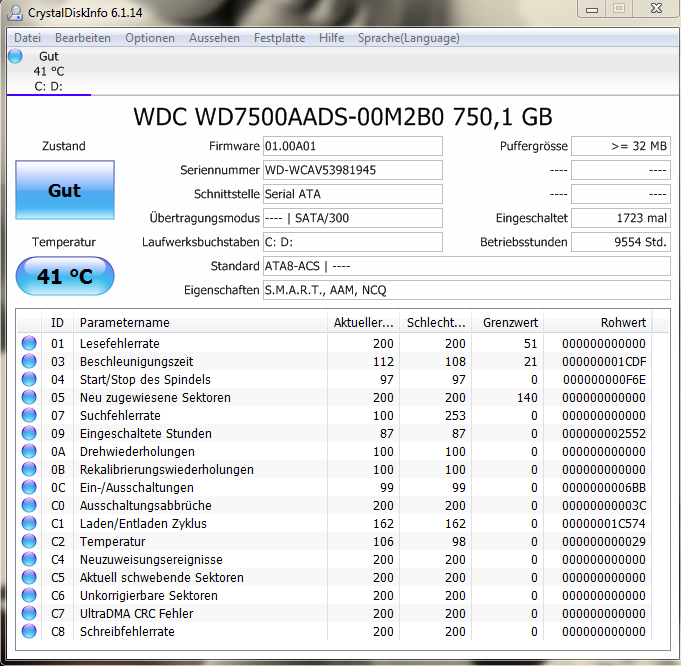This screenshot has width=681, height=666.
Task: Open the Sprache(Language) menu
Action: pyautogui.click(x=409, y=38)
